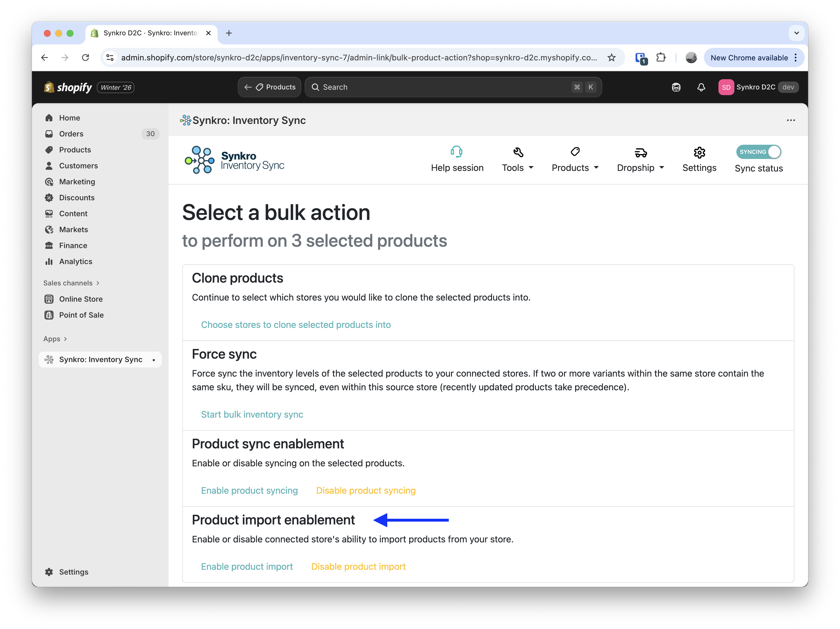Open the browser extensions puzzle icon
The width and height of the screenshot is (840, 629).
pos(661,57)
